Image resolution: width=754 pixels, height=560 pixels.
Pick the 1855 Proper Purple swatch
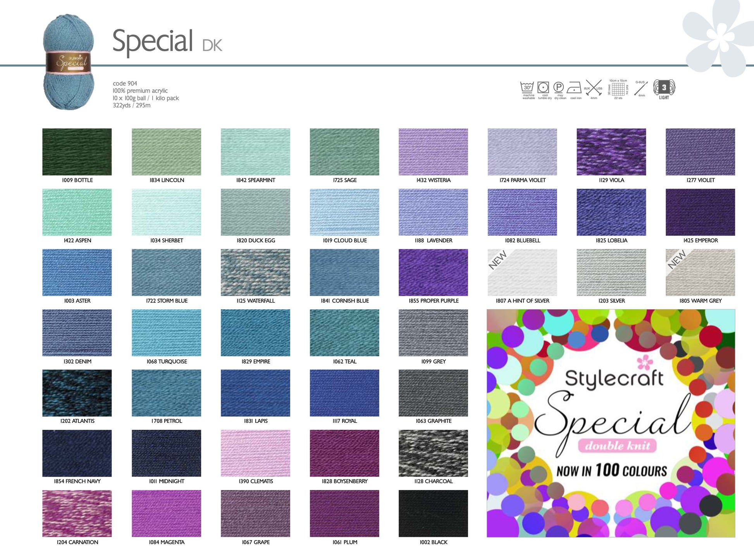click(x=433, y=272)
